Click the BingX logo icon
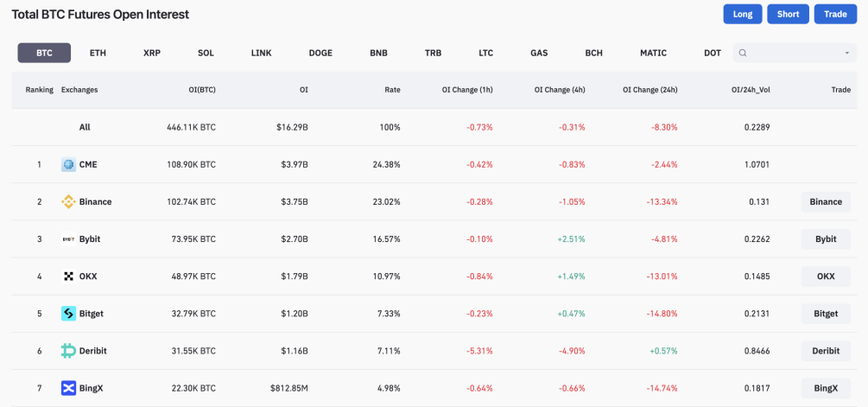Viewport: 868px width, 407px height. (68, 388)
